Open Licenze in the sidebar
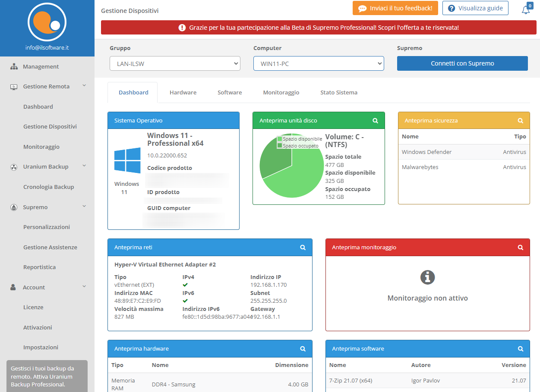The image size is (540, 392). 33,307
